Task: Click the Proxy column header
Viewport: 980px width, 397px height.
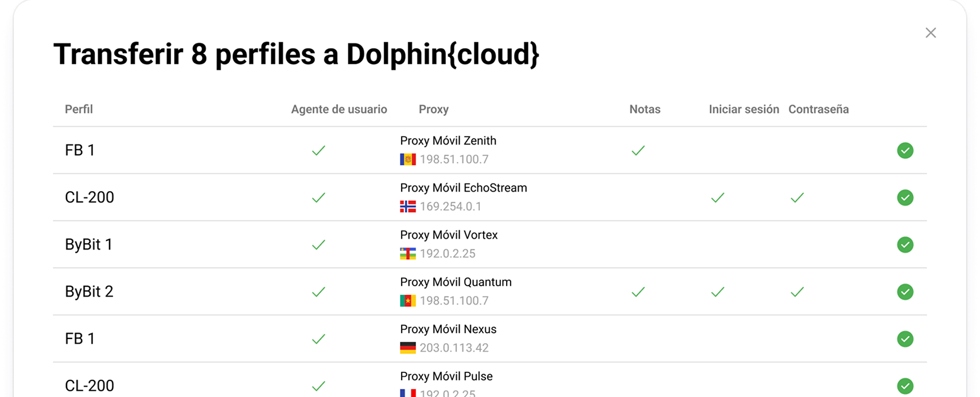Action: [433, 109]
